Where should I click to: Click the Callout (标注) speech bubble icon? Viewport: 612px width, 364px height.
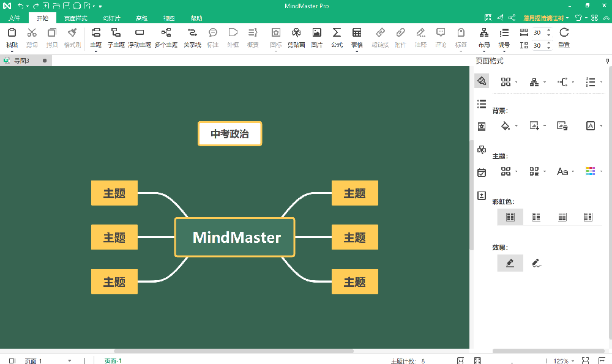tap(213, 33)
